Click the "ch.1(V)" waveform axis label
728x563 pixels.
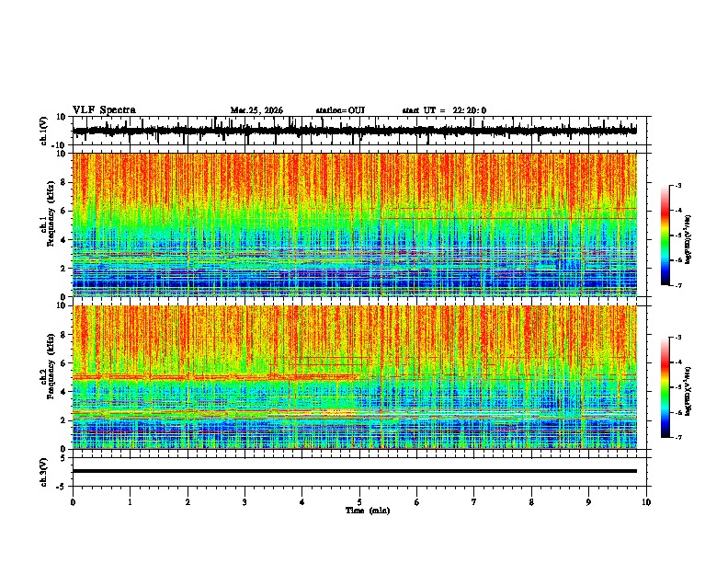click(x=44, y=131)
